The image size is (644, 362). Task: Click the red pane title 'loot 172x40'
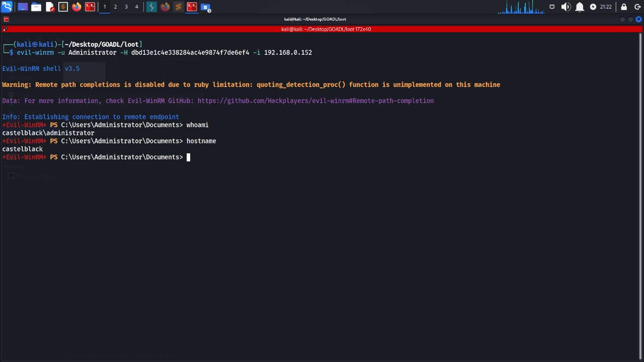(x=326, y=29)
